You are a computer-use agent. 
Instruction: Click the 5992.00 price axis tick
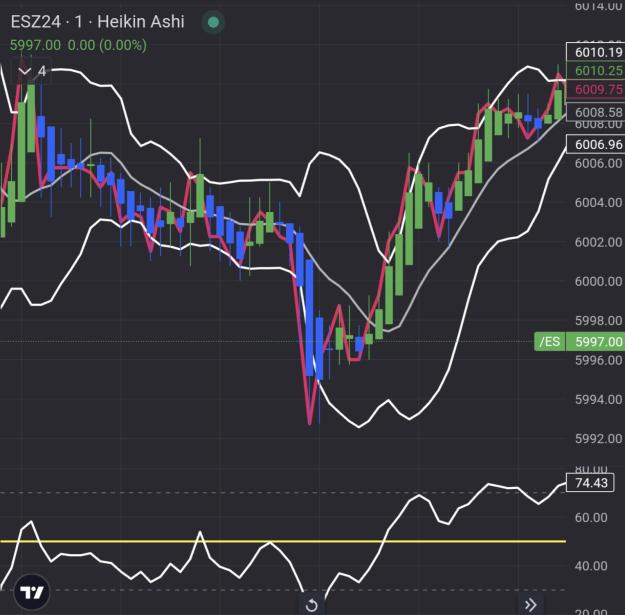pos(598,438)
